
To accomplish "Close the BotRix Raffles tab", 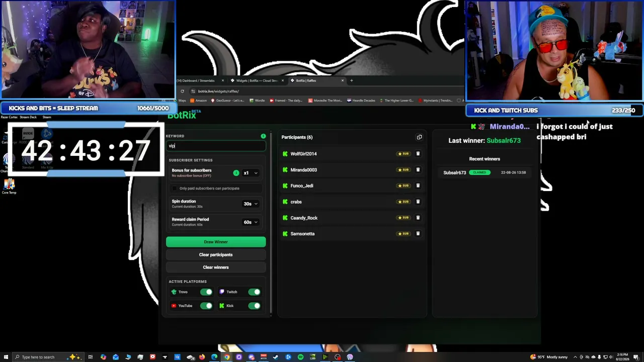I will point(343,80).
